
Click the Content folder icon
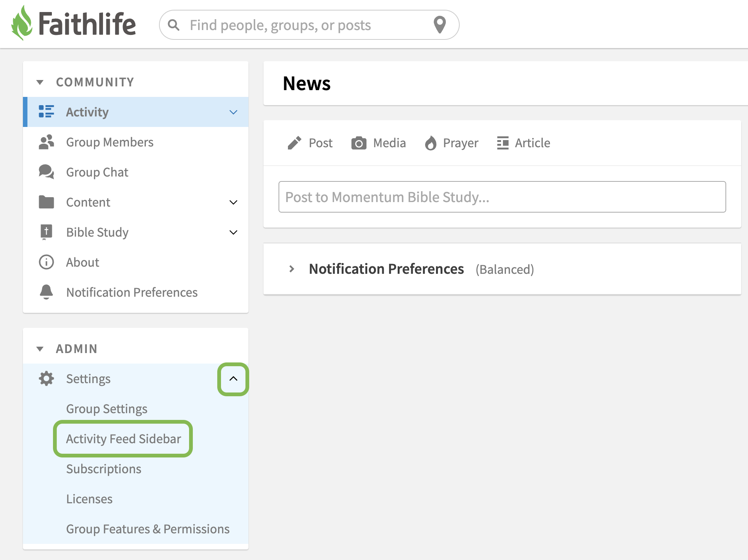coord(46,202)
